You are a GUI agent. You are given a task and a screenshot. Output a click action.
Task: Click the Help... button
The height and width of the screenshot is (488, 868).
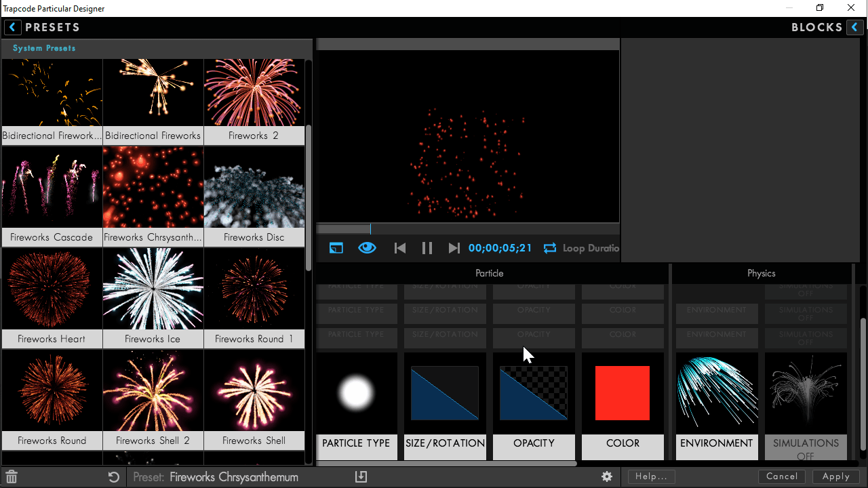[x=651, y=476]
